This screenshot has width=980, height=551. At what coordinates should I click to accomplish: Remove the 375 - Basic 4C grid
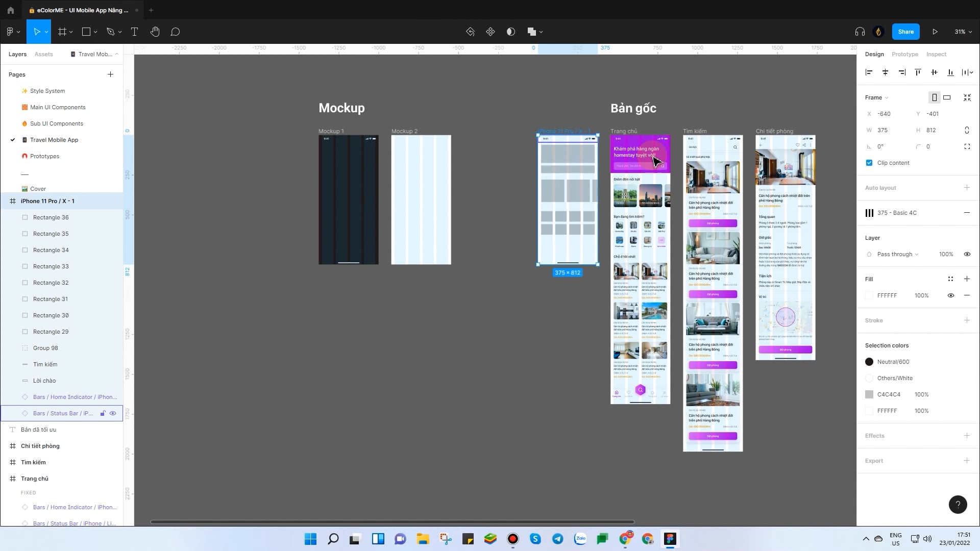967,213
